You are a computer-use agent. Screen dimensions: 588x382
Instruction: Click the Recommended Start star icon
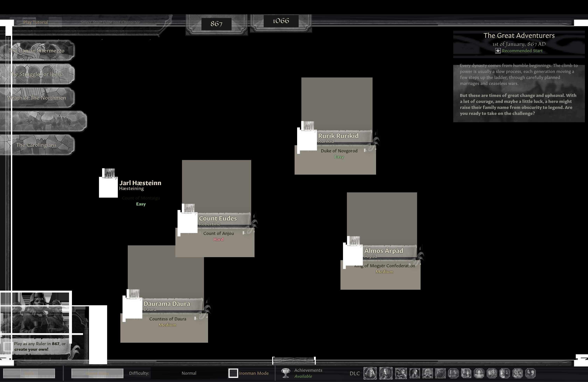498,51
